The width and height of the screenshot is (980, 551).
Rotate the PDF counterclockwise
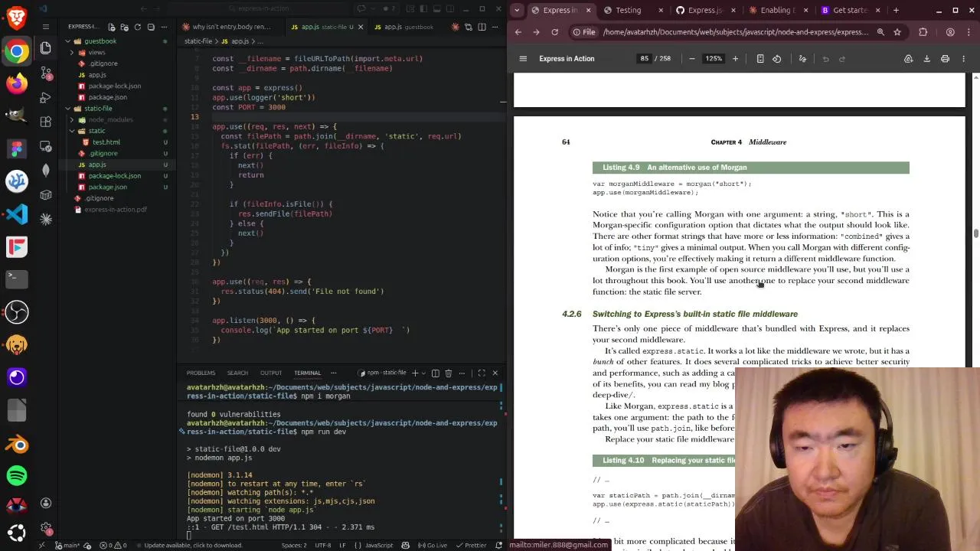pos(777,59)
